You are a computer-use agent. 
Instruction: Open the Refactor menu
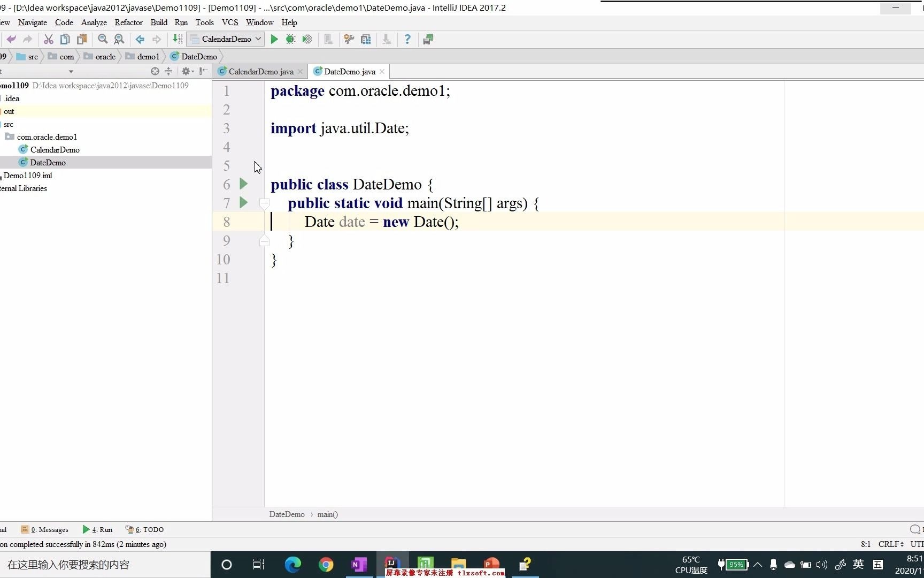tap(129, 22)
